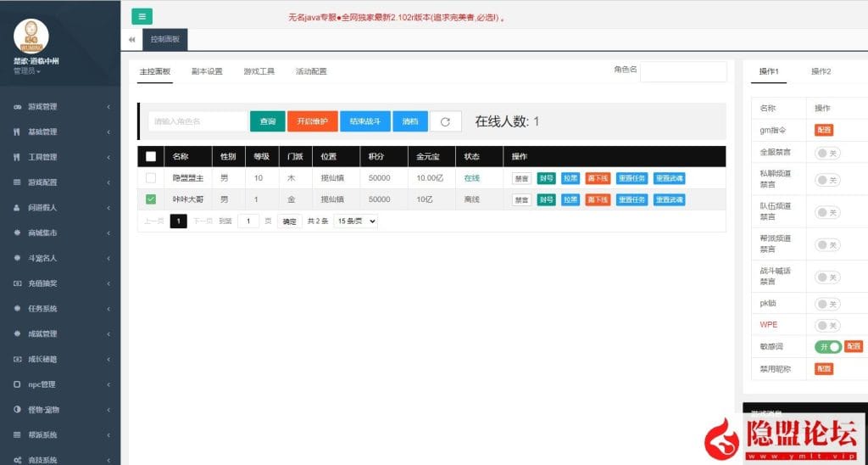
Task: Click the 怪物·宠物 sidebar icon
Action: 18,409
